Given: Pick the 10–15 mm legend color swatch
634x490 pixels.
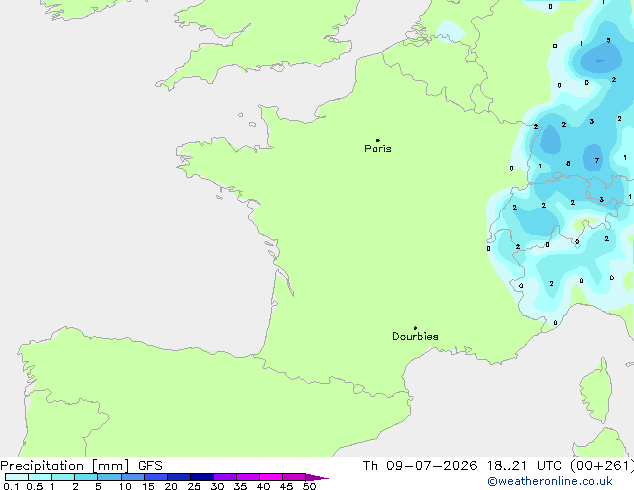Looking at the screenshot, I should click(x=132, y=477).
